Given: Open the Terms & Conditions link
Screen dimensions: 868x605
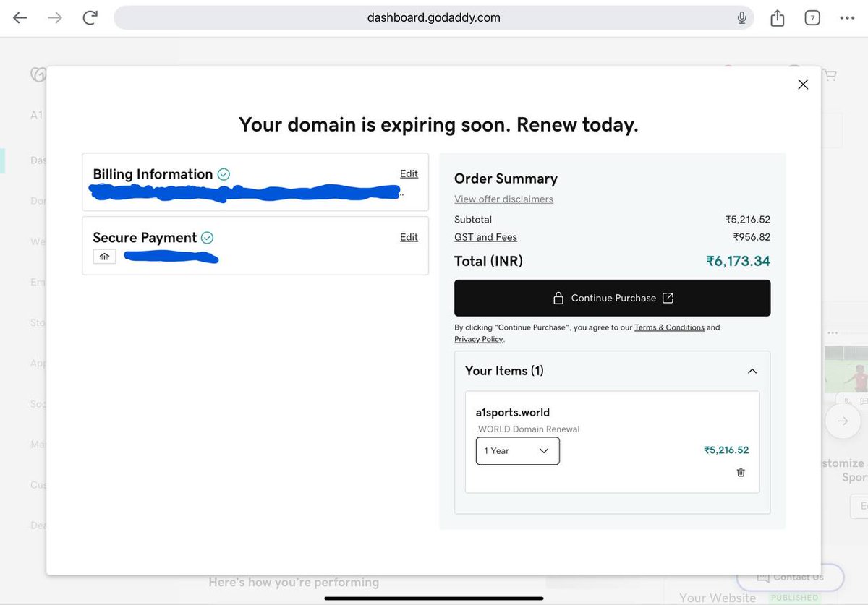Looking at the screenshot, I should (x=669, y=327).
